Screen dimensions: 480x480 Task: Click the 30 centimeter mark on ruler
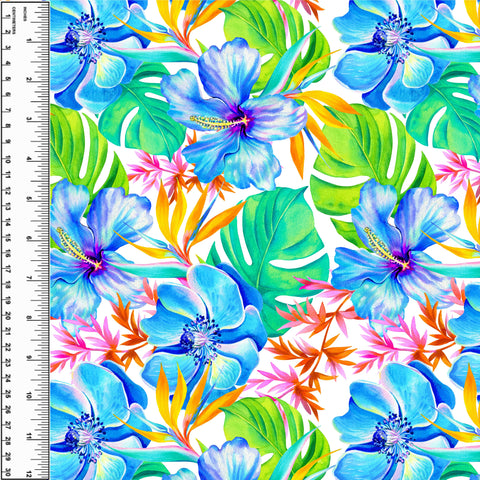(x=8, y=472)
